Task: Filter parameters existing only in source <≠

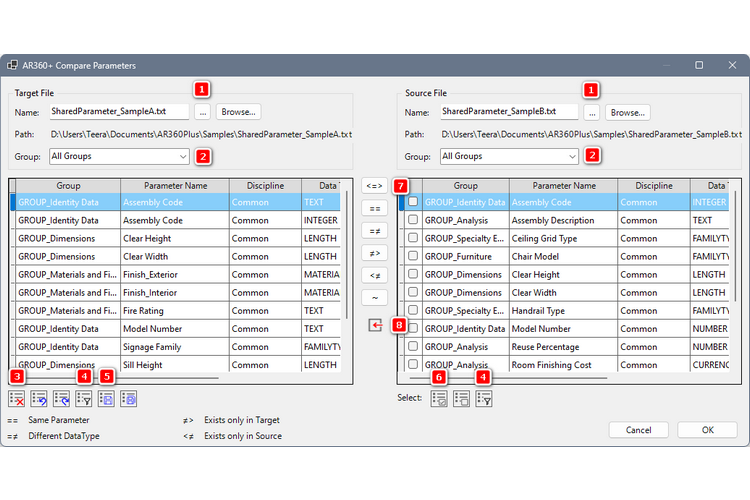Action: click(x=375, y=275)
